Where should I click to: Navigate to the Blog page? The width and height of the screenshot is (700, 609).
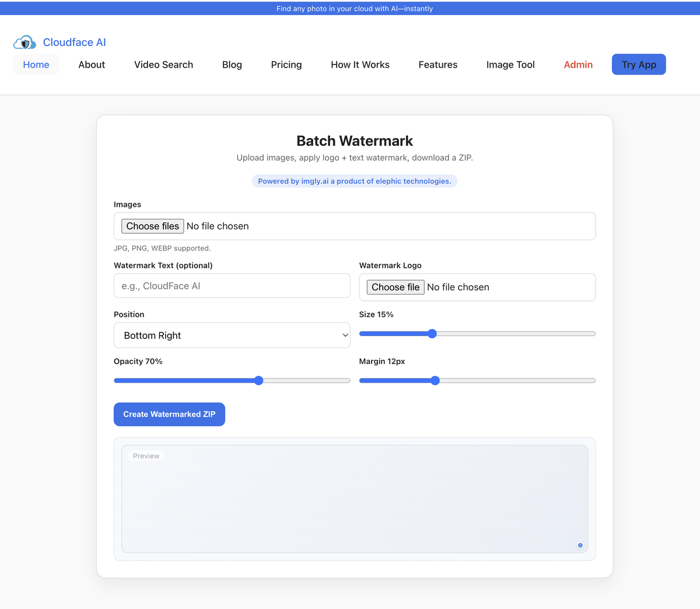232,65
